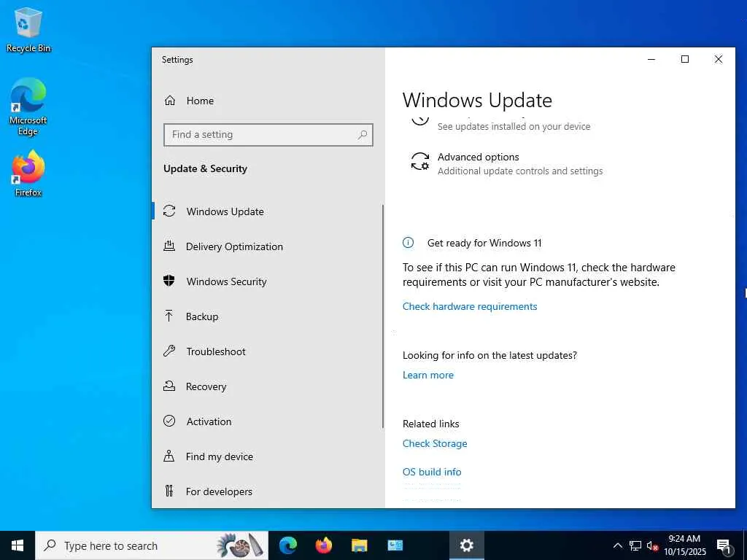Image resolution: width=747 pixels, height=560 pixels.
Task: Select the Microsoft Edge desktop shortcut
Action: pyautogui.click(x=28, y=107)
